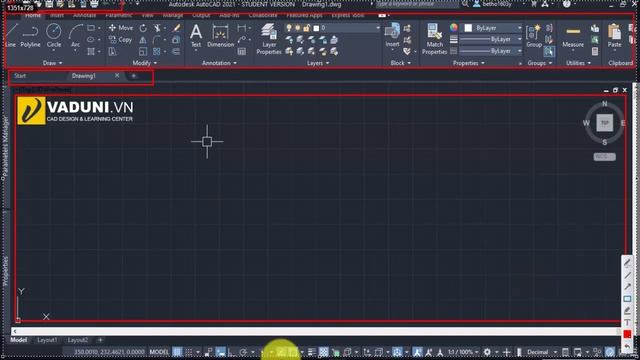This screenshot has width=640, height=360.
Task: Select the Dimension tool
Action: tap(220, 36)
